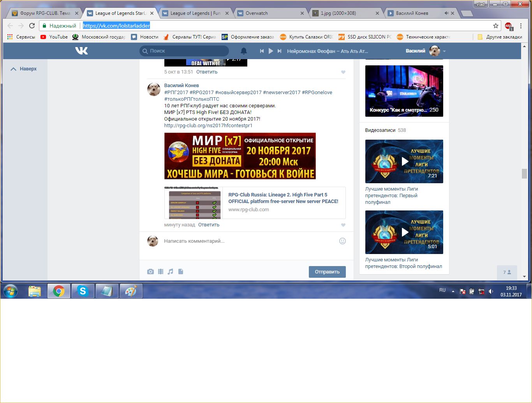Open Оформление заказа bookmark
The width and height of the screenshot is (532, 403).
(x=248, y=37)
